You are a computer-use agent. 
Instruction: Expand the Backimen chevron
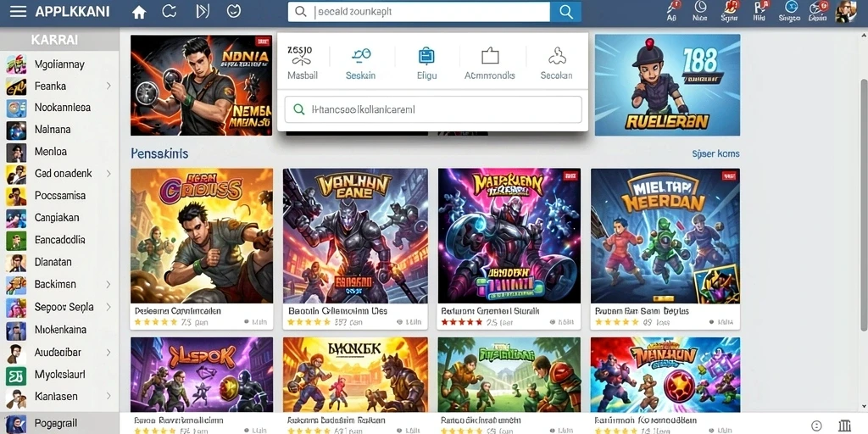tap(108, 284)
